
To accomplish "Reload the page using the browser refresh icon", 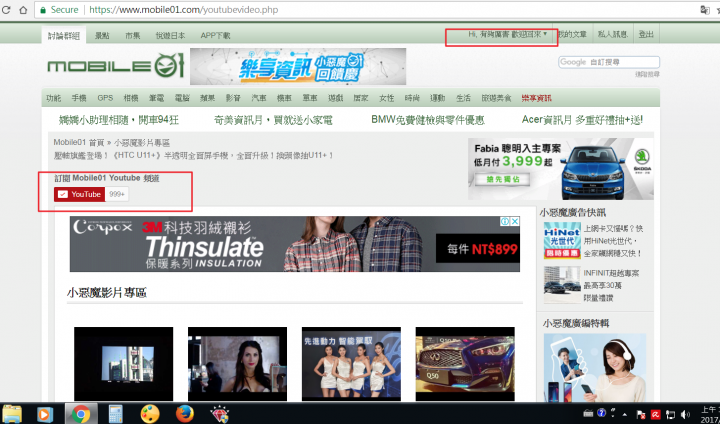I will coord(6,10).
